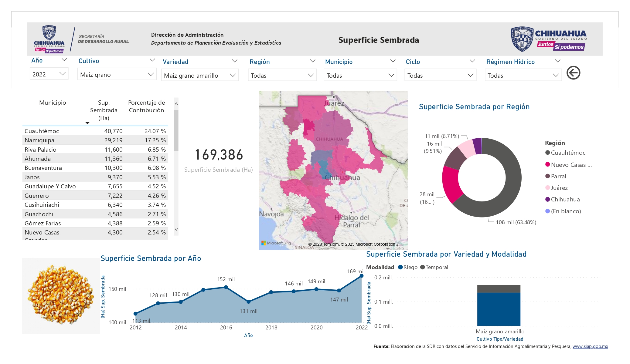Select the Buenaventura municipio row

(x=95, y=168)
